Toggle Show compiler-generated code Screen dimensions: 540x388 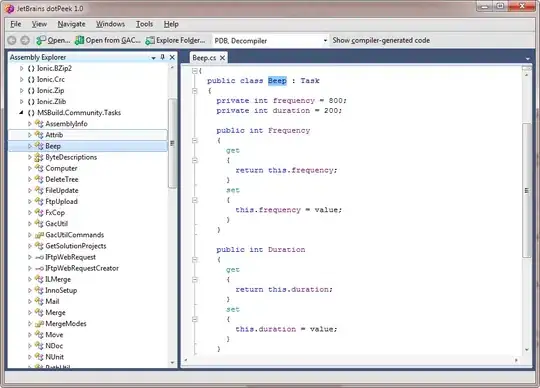tap(381, 40)
